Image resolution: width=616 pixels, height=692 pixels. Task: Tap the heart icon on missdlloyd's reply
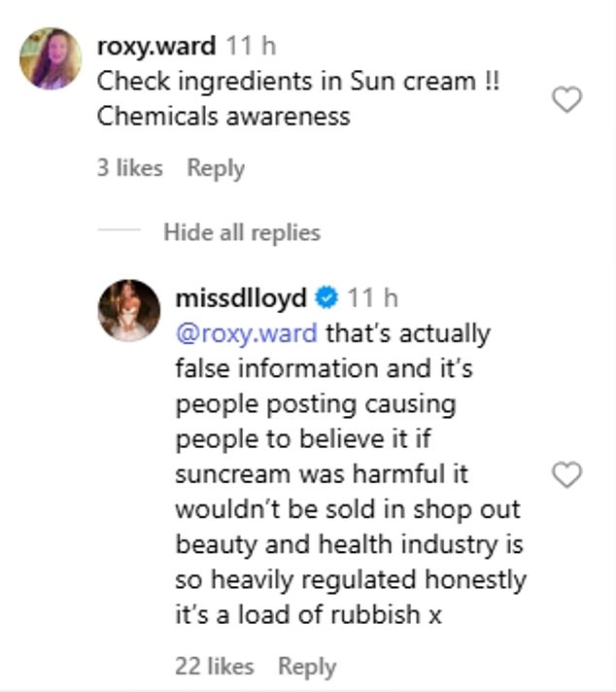(x=566, y=474)
